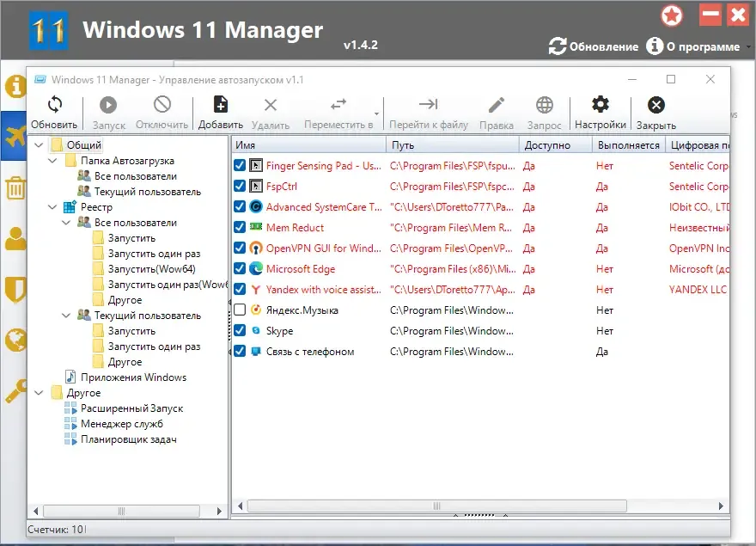Collapse the Другое root node
756x546 pixels.
39,392
